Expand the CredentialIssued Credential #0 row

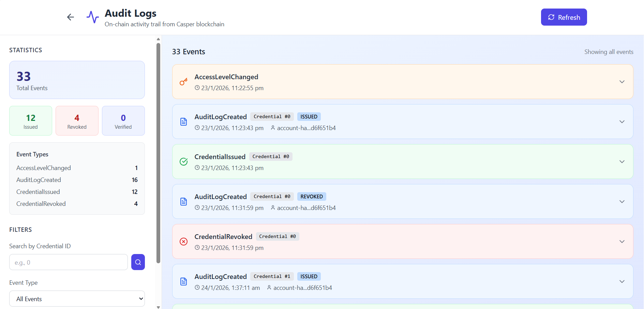[x=622, y=162]
